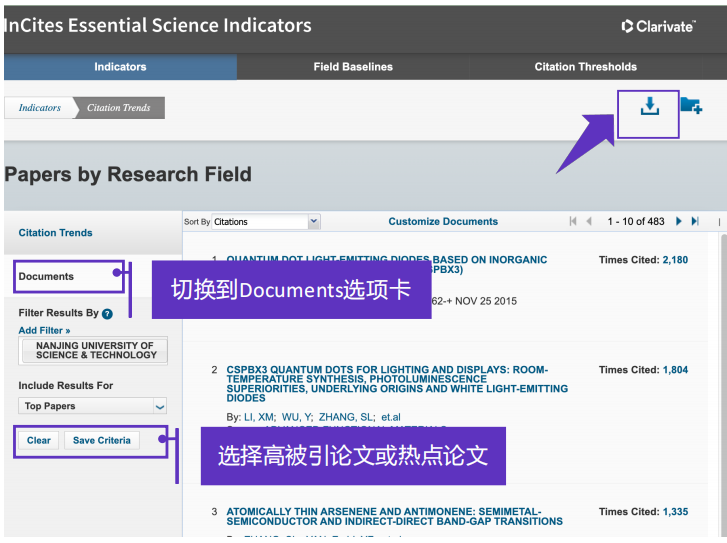Open the 2,180 times cited count link
Viewport: 727px width, 543px height.
[675, 260]
